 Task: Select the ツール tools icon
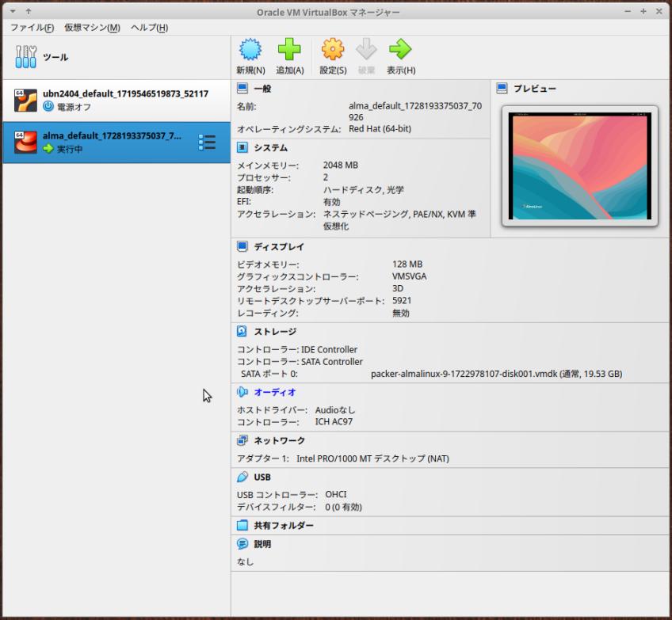[x=25, y=56]
